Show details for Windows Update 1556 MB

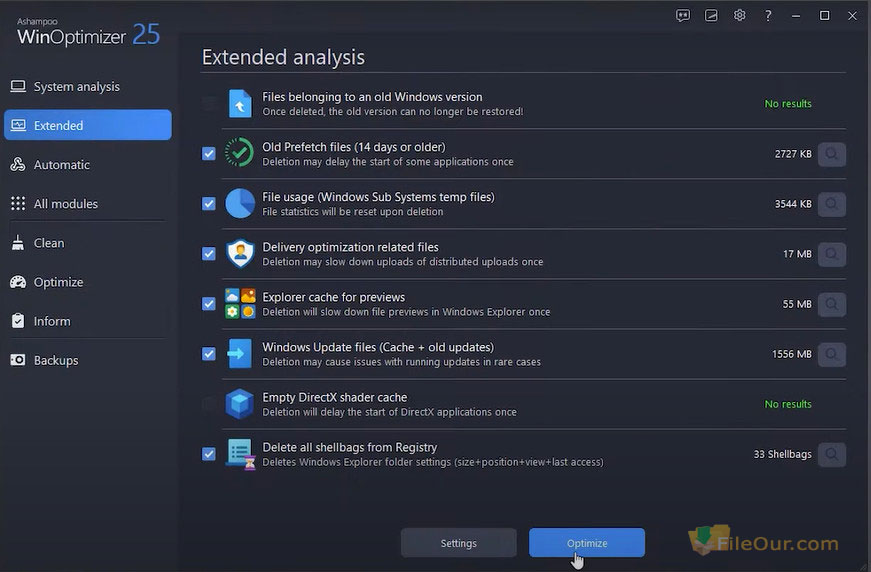832,354
